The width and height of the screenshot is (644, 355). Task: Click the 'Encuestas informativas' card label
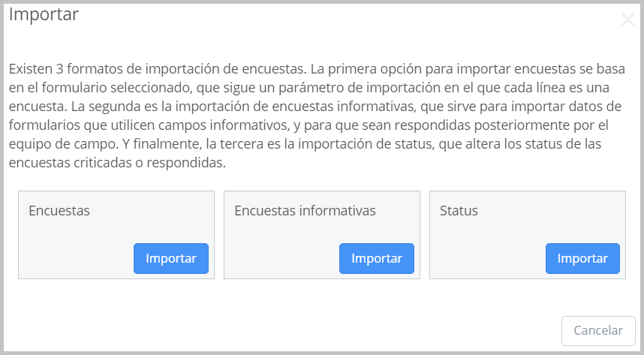pyautogui.click(x=305, y=211)
